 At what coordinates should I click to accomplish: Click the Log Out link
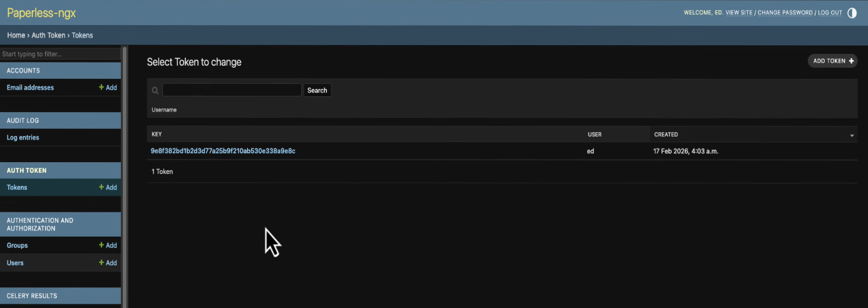point(830,13)
